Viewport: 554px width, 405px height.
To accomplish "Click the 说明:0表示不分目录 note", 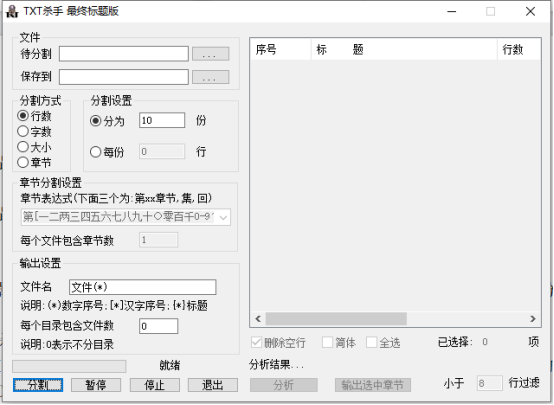I will [x=67, y=345].
